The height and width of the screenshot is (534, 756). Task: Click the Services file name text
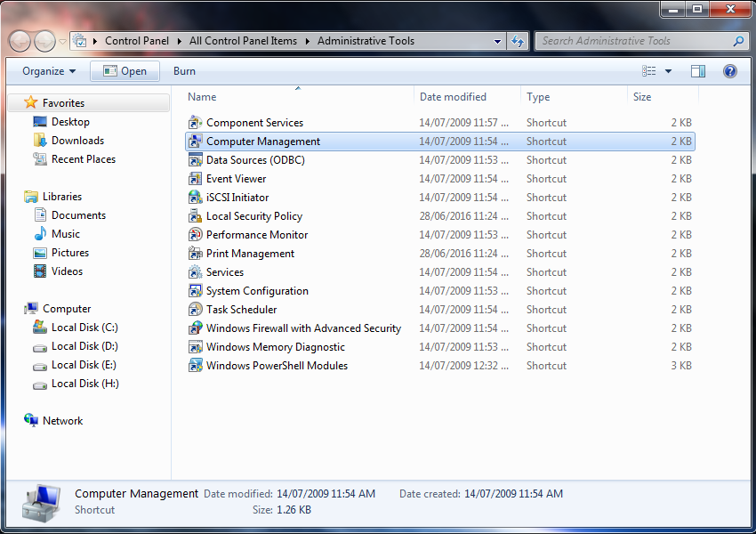coord(225,272)
